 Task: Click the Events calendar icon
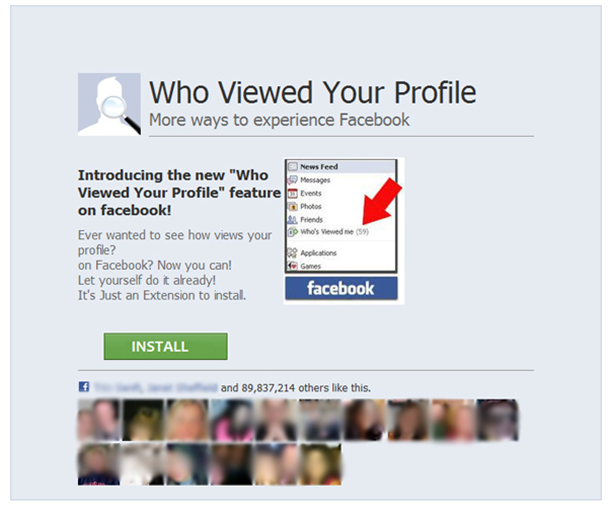click(292, 193)
